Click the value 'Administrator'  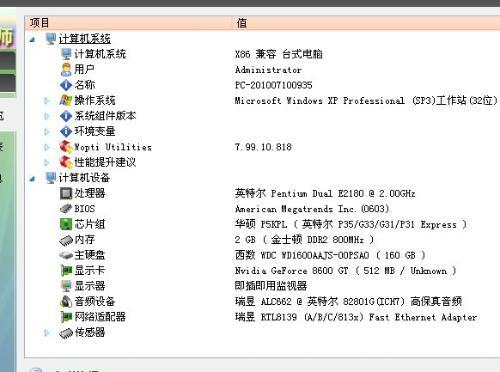tap(268, 70)
